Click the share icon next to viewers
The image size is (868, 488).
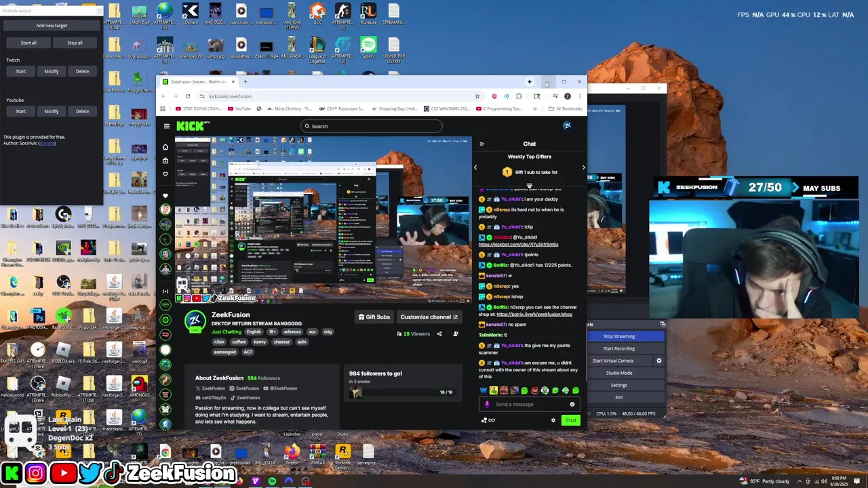tap(439, 333)
